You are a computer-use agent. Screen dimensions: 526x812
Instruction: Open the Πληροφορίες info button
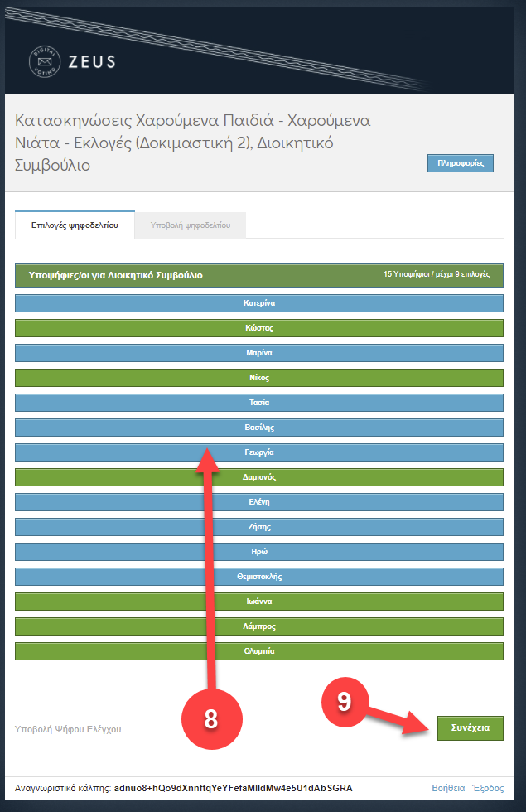(x=460, y=163)
